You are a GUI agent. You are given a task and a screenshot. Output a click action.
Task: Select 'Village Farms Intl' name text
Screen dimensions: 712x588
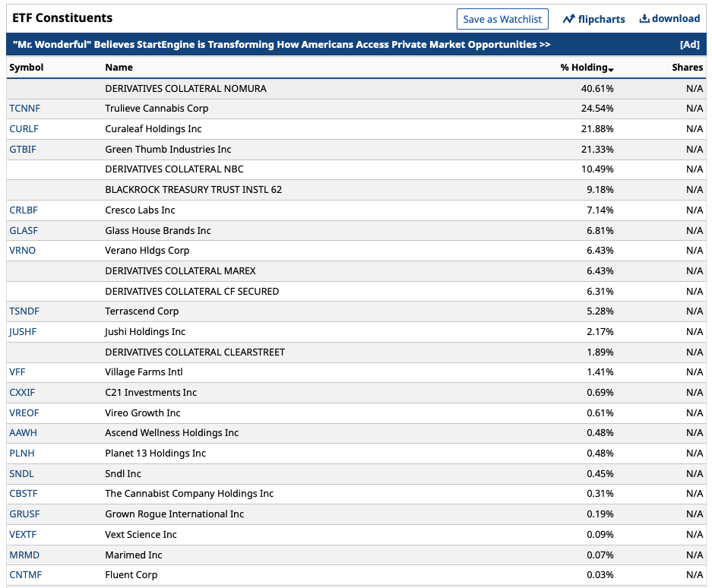coord(144,372)
